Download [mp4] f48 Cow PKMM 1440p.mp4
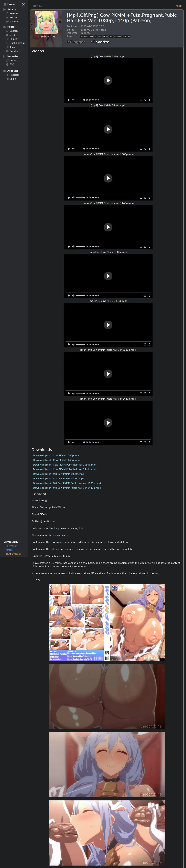The image size is (186, 868). pyautogui.click(x=59, y=479)
